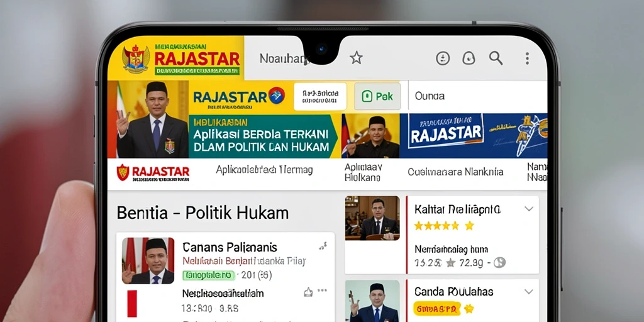The width and height of the screenshot is (644, 322).
Task: Tap the star bookmark icon in browser bar
Action: [x=356, y=58]
